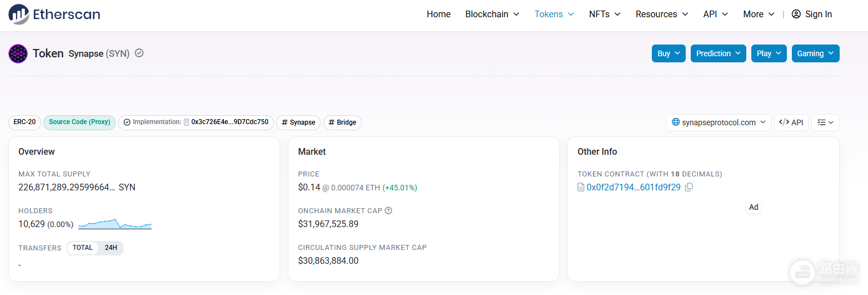Open implementation address 0x3c726E4e...9D7Cdc750

[x=230, y=122]
